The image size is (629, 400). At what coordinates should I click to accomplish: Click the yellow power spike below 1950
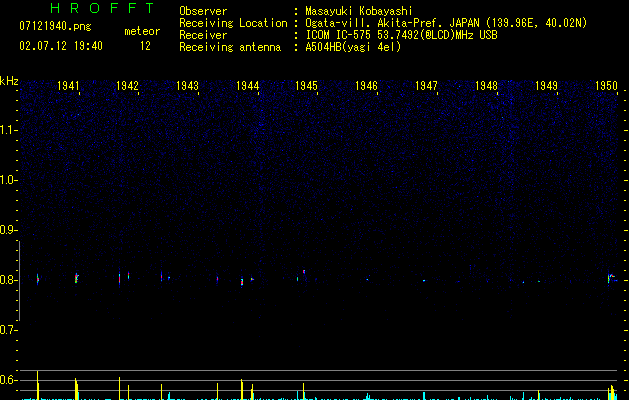pos(612,392)
